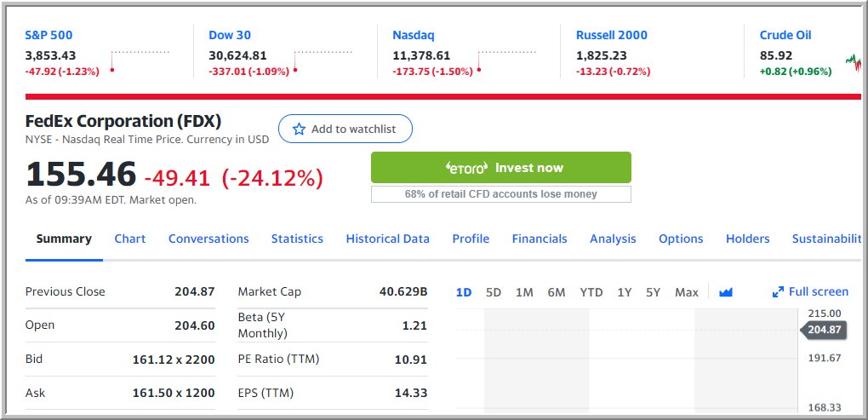Click the star icon in Add to watchlist
This screenshot has height=420, width=868.
(x=299, y=129)
